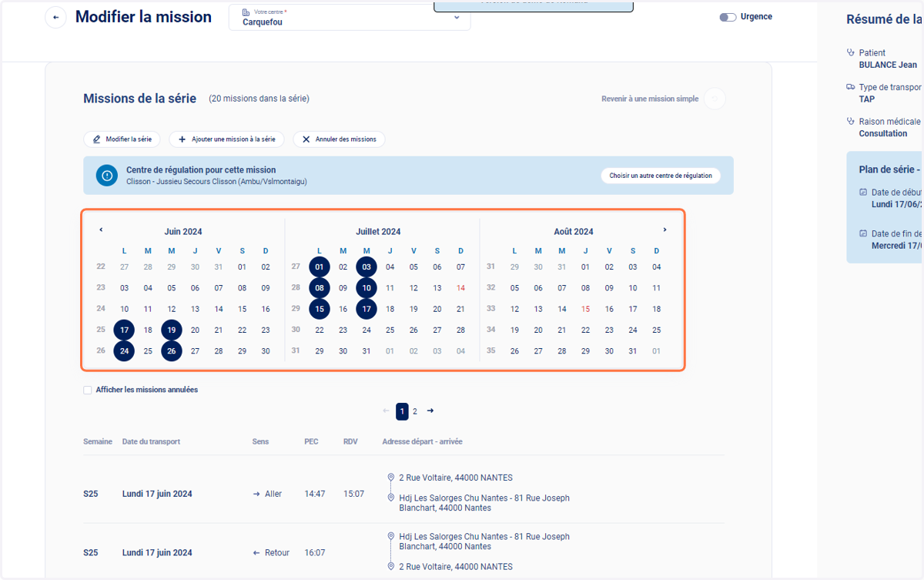Screen dimensions: 924x580
Task: Click PEC time 14:47
Action: coord(314,495)
